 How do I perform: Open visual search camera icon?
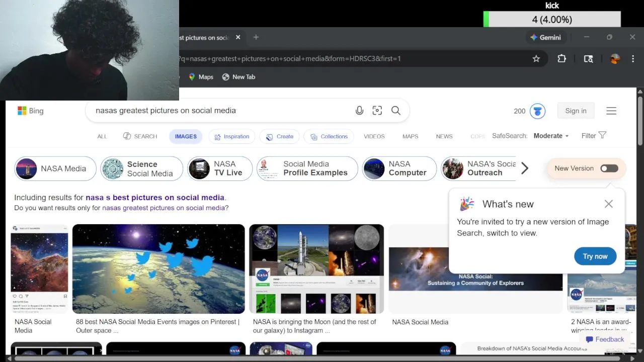click(377, 111)
